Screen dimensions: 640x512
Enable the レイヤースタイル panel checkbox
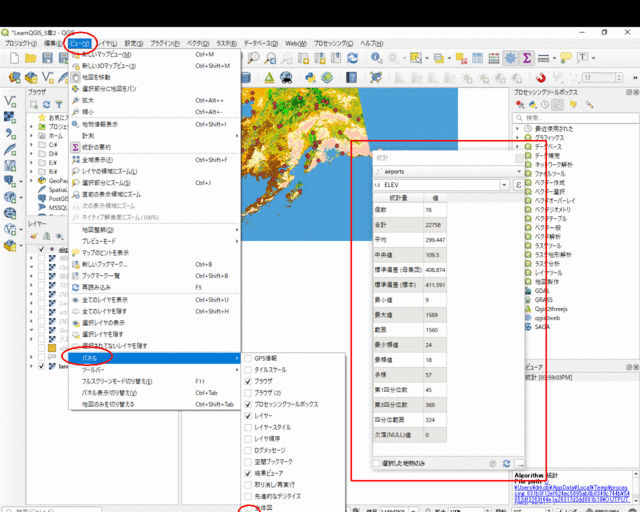(248, 427)
